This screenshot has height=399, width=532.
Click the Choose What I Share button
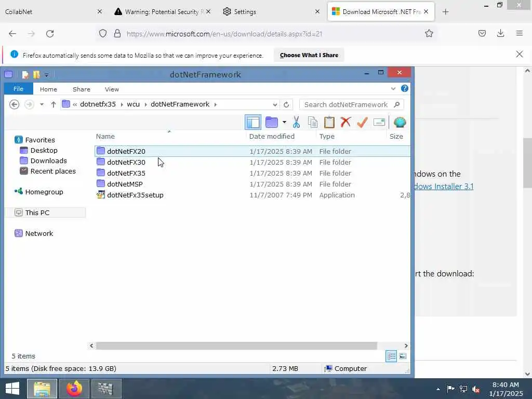[x=309, y=55]
